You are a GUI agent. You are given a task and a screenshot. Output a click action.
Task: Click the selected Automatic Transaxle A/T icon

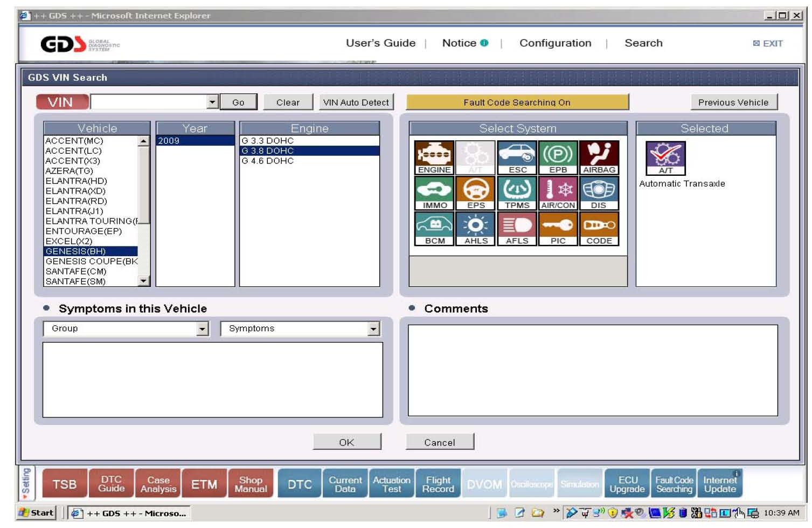(665, 158)
